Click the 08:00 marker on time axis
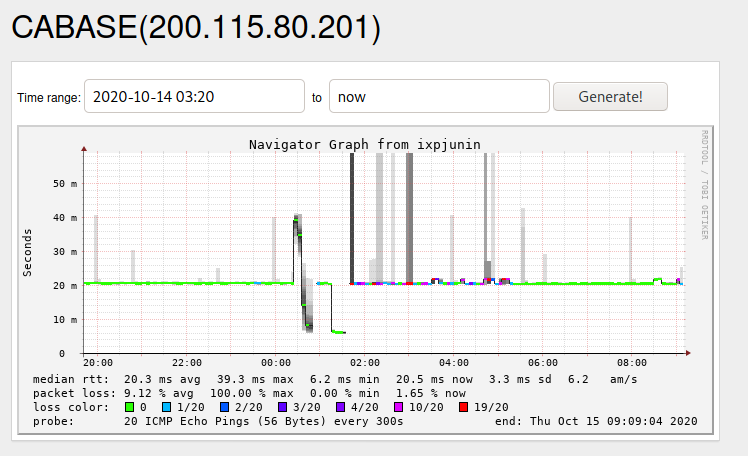 coord(632,362)
